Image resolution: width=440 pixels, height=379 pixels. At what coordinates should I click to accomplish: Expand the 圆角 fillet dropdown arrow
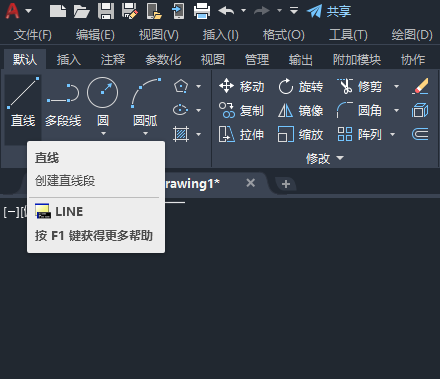click(396, 110)
